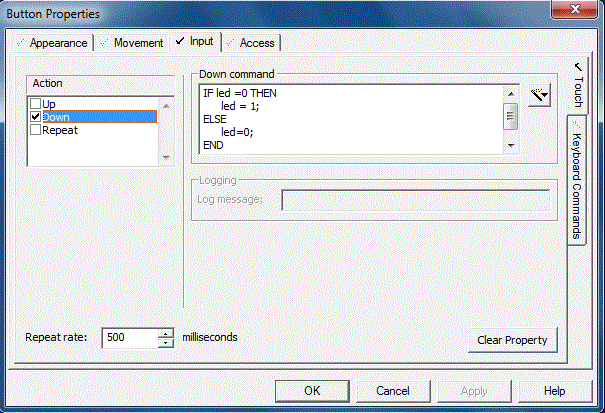Decrease the Repeat rate with down arrow

coord(166,343)
